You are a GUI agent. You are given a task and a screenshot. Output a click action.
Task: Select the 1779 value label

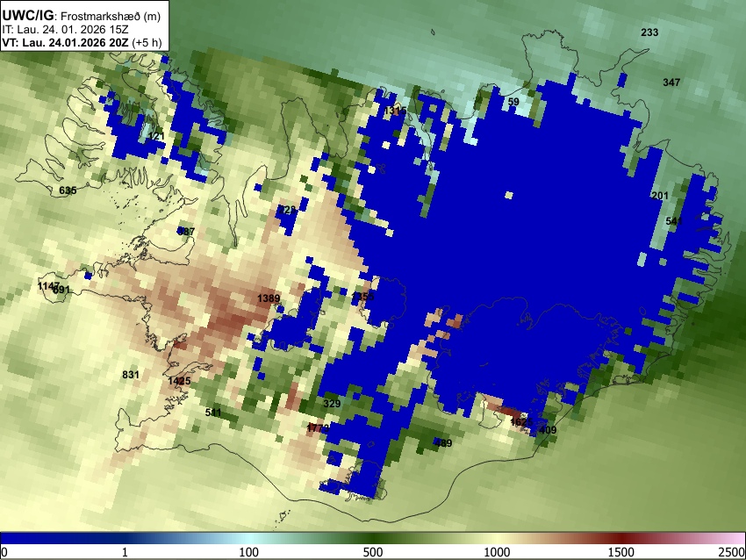click(318, 428)
